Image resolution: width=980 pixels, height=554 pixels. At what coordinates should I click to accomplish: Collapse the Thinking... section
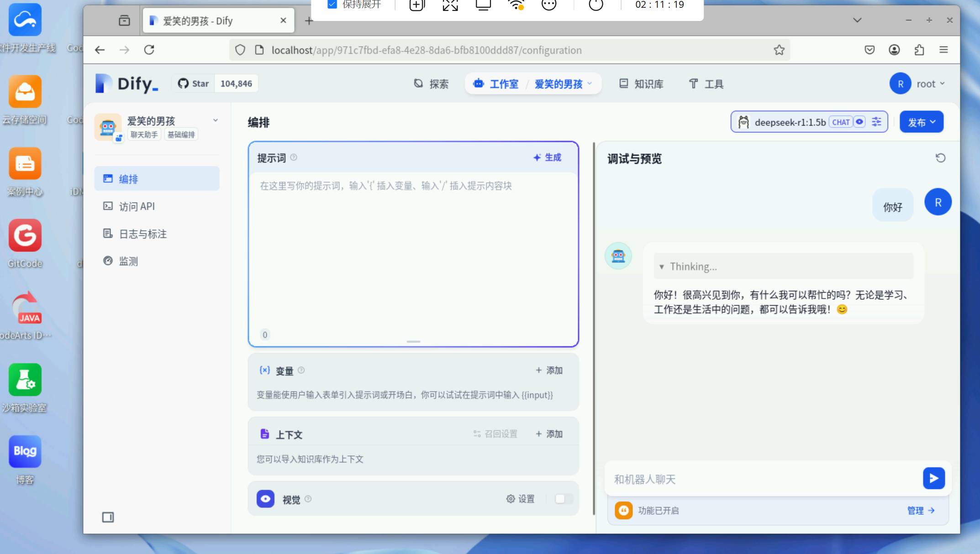coord(783,267)
